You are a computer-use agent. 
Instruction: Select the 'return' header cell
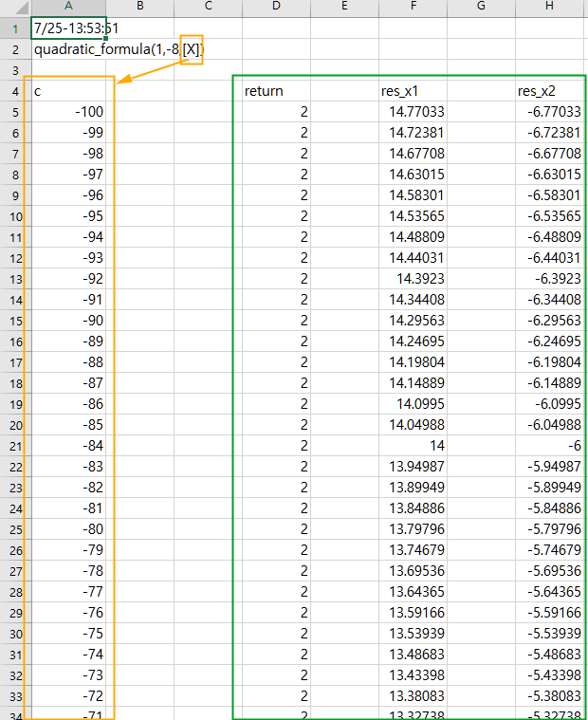coord(276,91)
